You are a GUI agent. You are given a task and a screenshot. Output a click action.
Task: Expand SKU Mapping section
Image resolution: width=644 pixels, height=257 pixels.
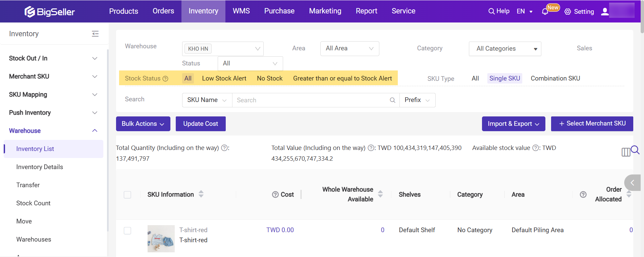pos(54,95)
